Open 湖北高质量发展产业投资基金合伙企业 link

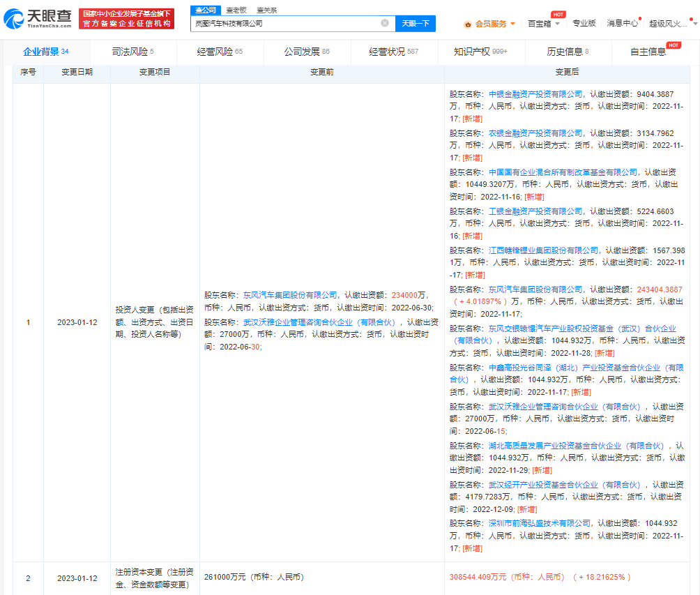coord(577,445)
